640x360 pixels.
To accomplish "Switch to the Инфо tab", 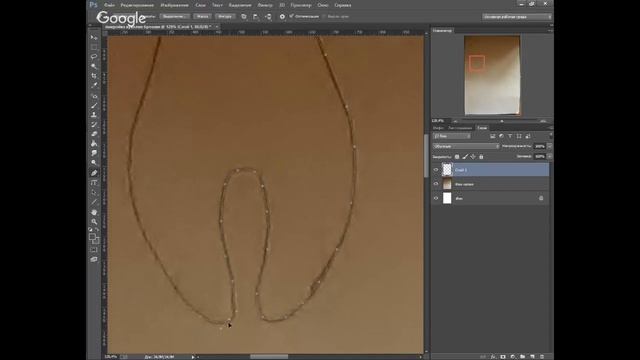I will pyautogui.click(x=438, y=128).
